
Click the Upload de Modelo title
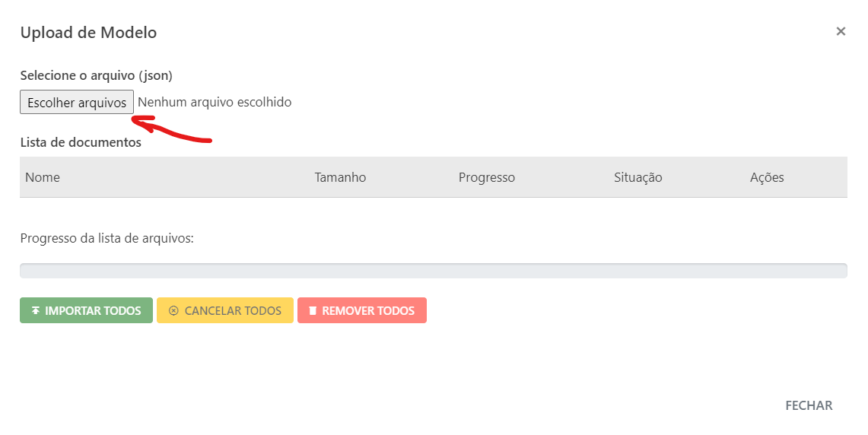click(88, 33)
